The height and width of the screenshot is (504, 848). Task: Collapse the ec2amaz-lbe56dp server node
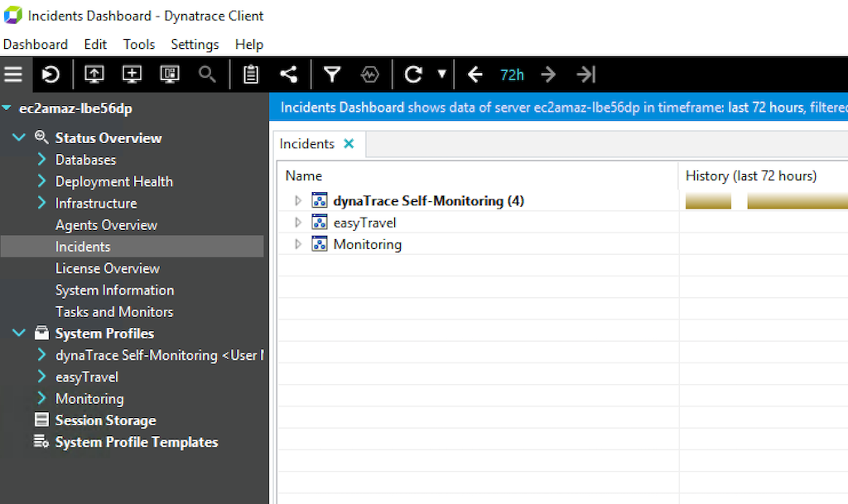pos(7,108)
